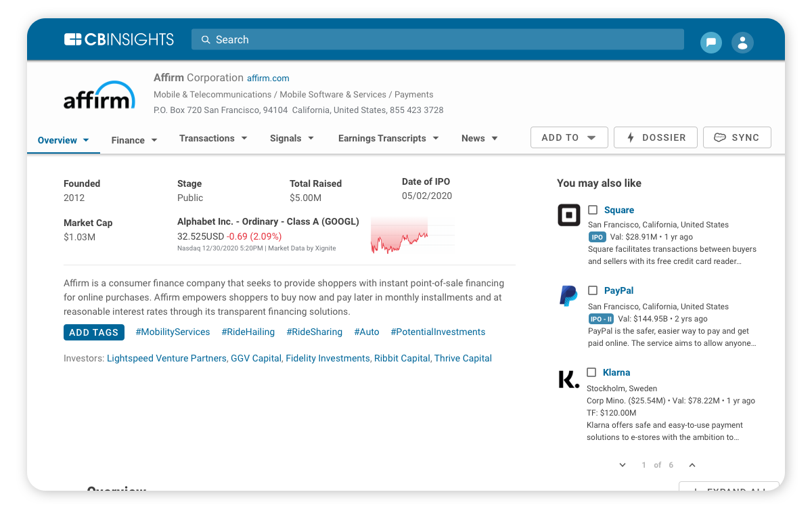Click the cloud icon on Sync button

coord(720,137)
